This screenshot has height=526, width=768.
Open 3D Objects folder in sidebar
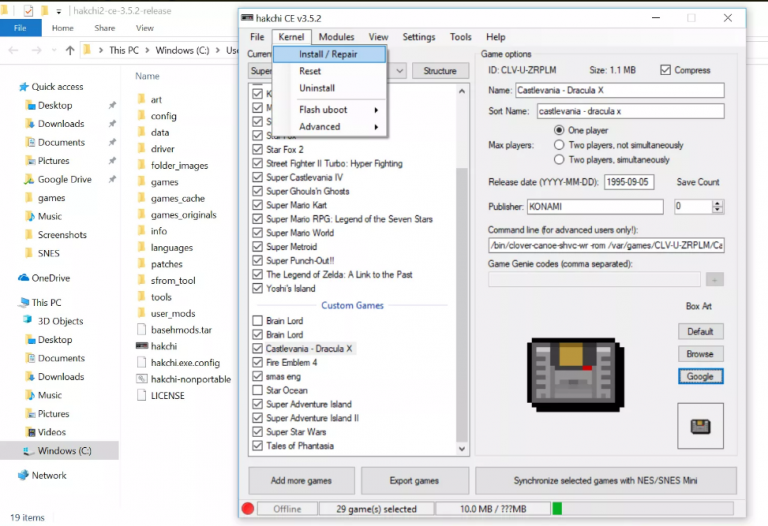point(60,321)
